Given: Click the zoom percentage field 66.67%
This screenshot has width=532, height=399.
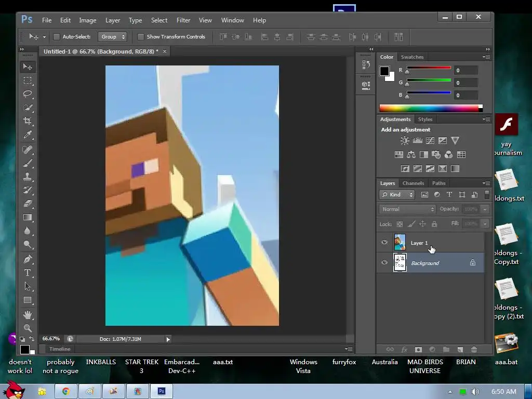Looking at the screenshot, I should [51, 339].
